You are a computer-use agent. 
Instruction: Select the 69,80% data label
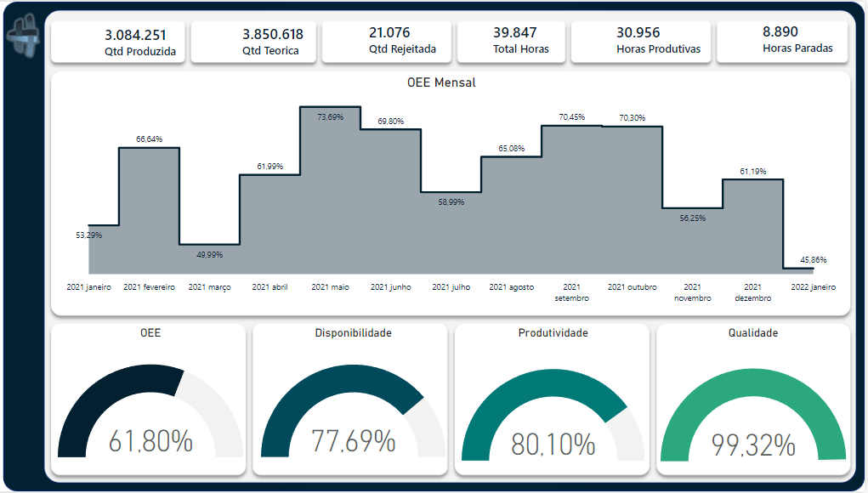[x=391, y=122]
